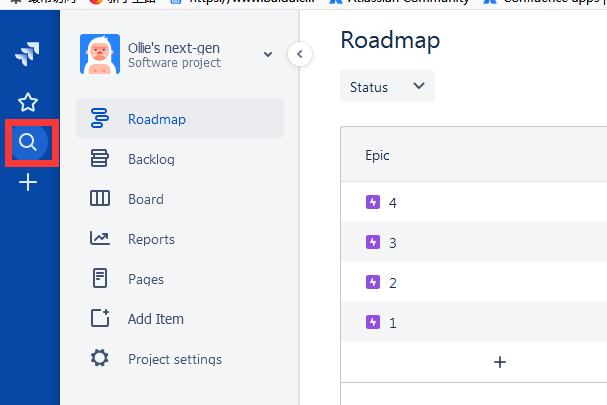
Task: Click the Board columns icon
Action: coord(100,198)
